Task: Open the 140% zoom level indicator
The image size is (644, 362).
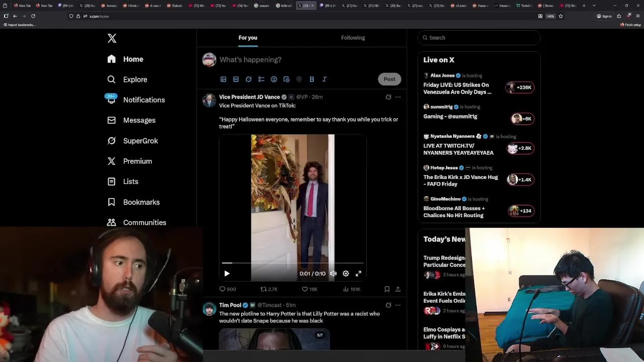Action: point(550,16)
